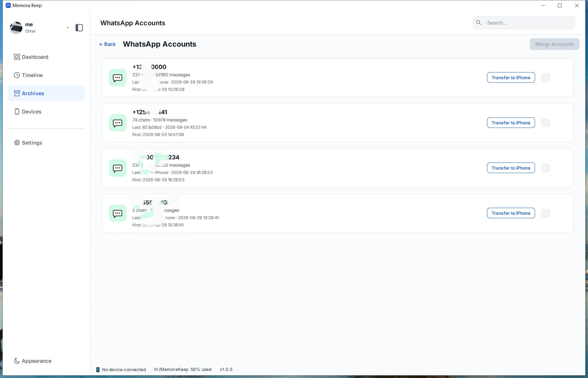Toggle the sidebar collapse icon

click(79, 28)
